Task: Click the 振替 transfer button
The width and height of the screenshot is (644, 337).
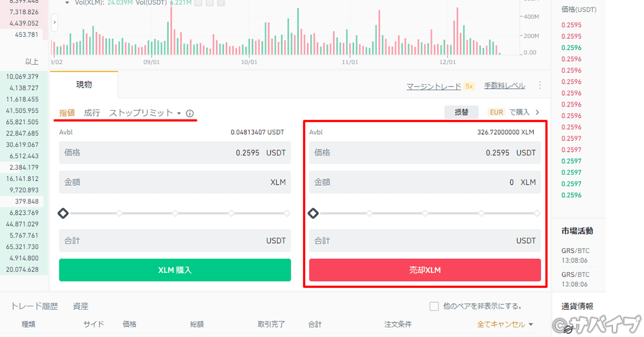Action: [x=462, y=113]
